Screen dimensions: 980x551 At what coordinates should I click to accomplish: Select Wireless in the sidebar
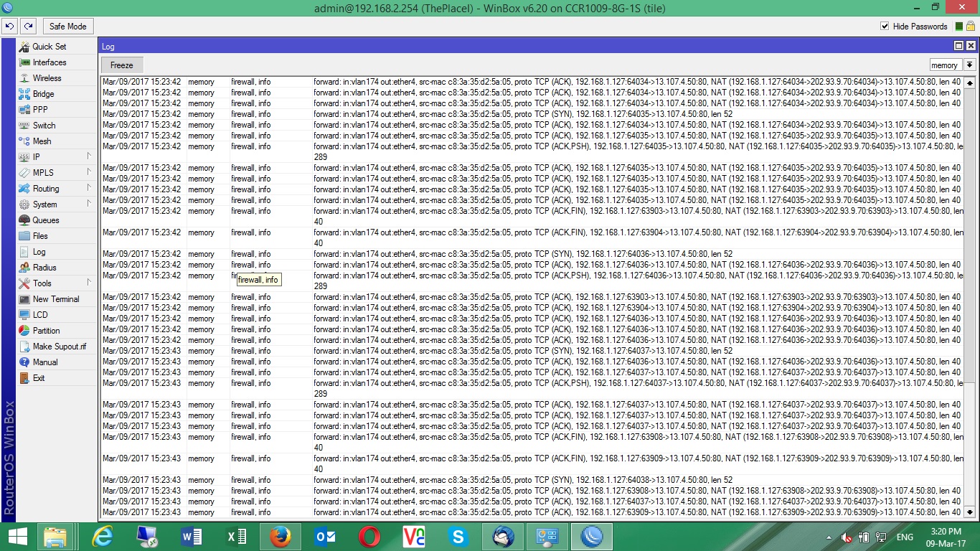(x=56, y=78)
